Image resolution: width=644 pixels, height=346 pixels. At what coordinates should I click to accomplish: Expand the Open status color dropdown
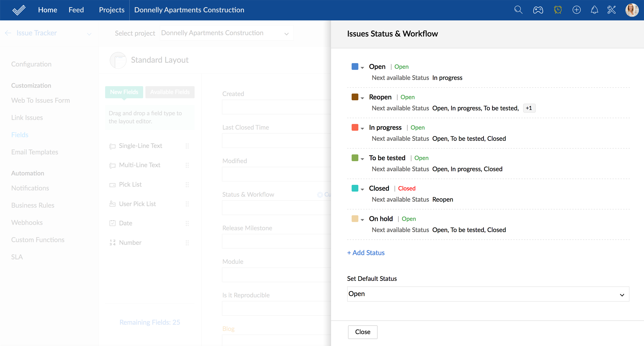(362, 68)
